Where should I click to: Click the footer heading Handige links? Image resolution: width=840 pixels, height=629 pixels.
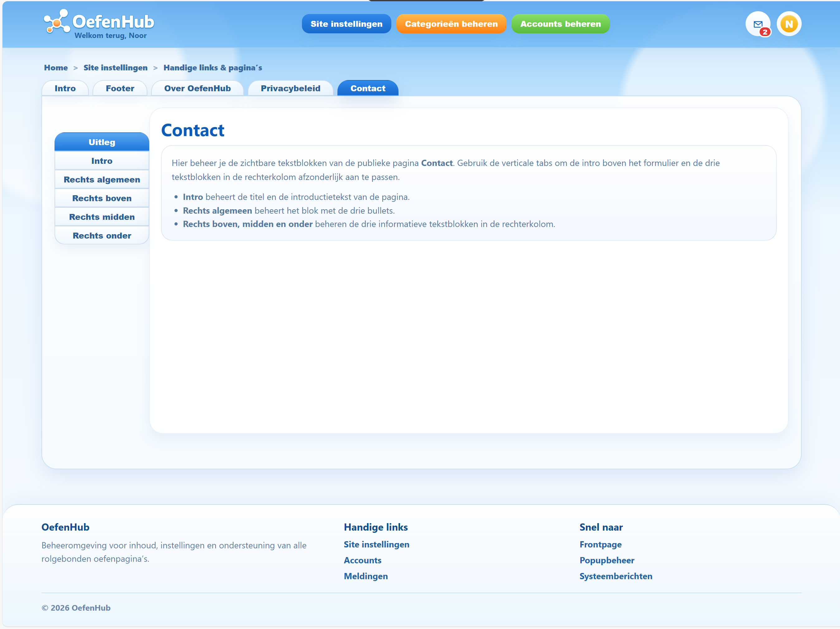375,527
